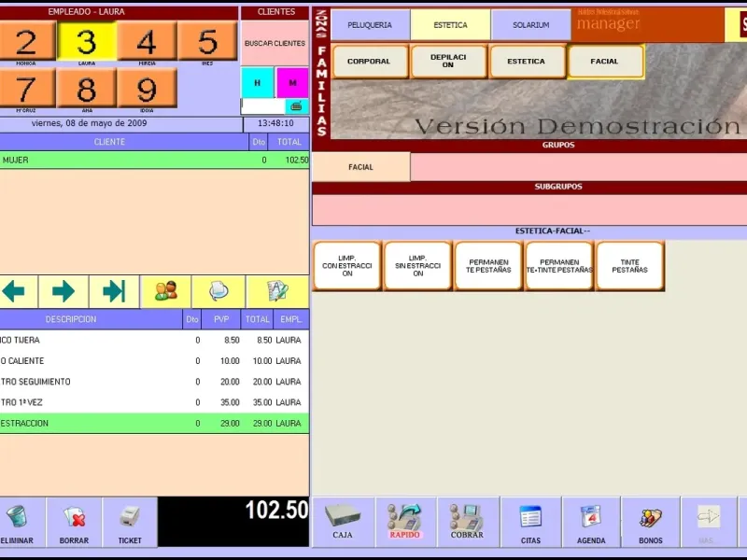Open BUSCAR CLIENTES search
747x560 pixels.
coord(275,43)
